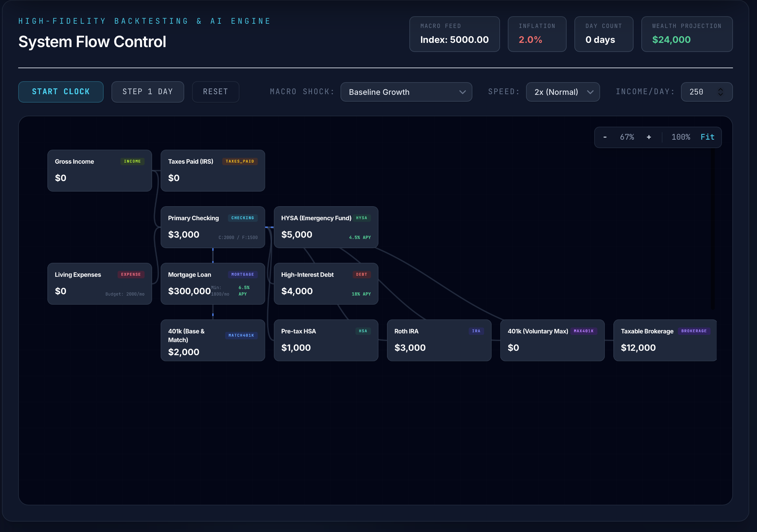Select the 401k (Base & Match) node
Screen dimensions: 757x532
(x=213, y=340)
